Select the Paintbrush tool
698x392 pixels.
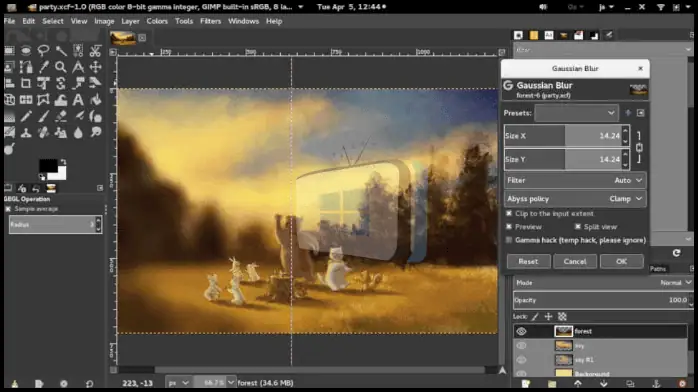[43, 116]
